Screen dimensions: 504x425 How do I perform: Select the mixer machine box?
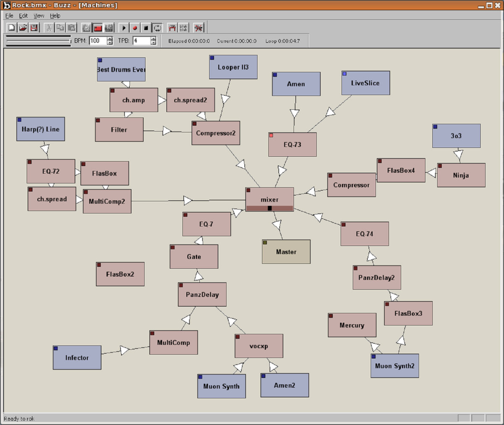[269, 199]
